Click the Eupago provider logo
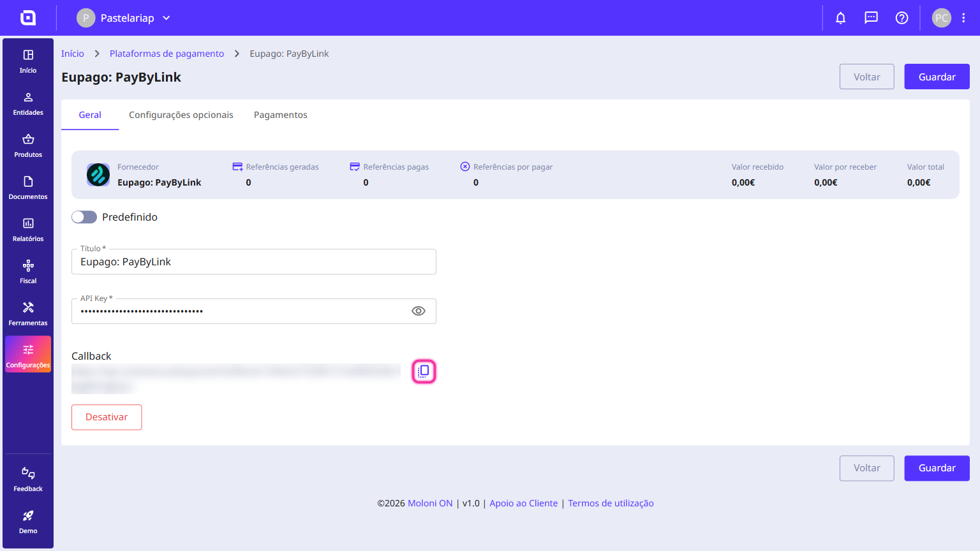The image size is (980, 551). pyautogui.click(x=98, y=175)
